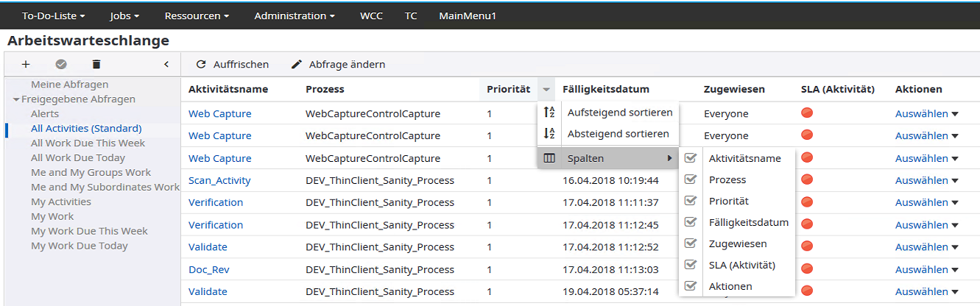Click the checkmark circle icon in sidebar toolbar
The height and width of the screenshot is (306, 980).
pos(61,65)
